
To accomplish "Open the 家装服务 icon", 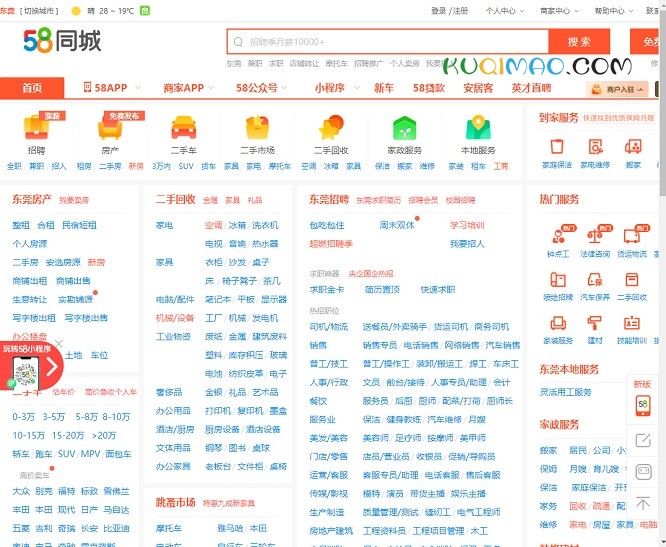I will 558,323.
